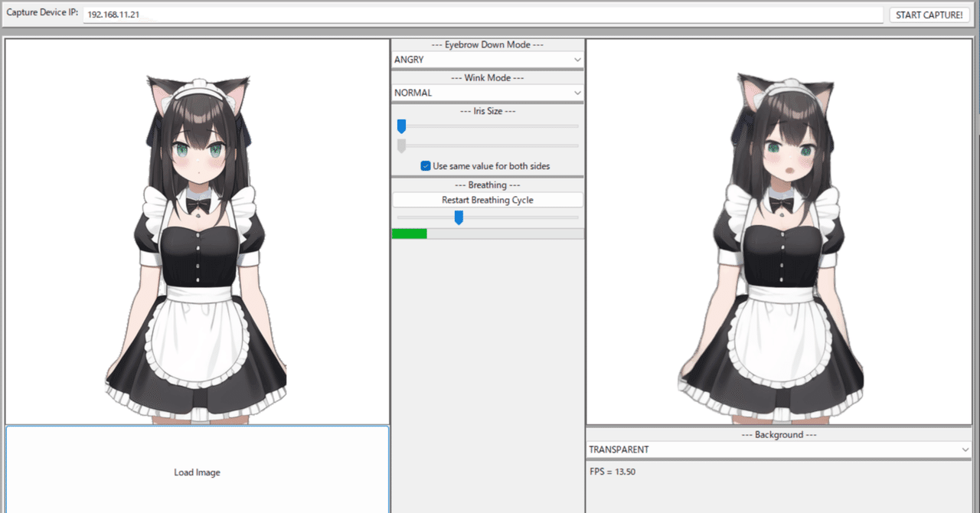Click the upper Iris Size slider handle
The height and width of the screenshot is (513, 980).
(401, 126)
